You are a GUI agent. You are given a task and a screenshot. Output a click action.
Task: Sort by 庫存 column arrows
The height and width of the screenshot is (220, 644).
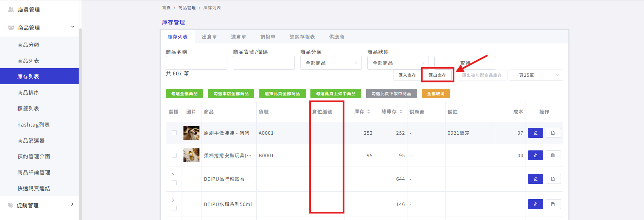tap(369, 112)
